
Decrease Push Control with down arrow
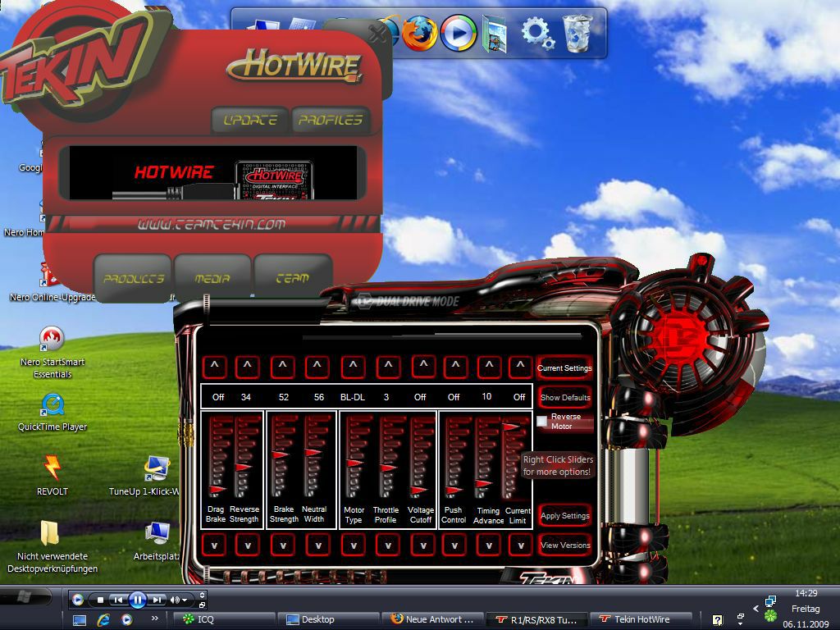[454, 546]
